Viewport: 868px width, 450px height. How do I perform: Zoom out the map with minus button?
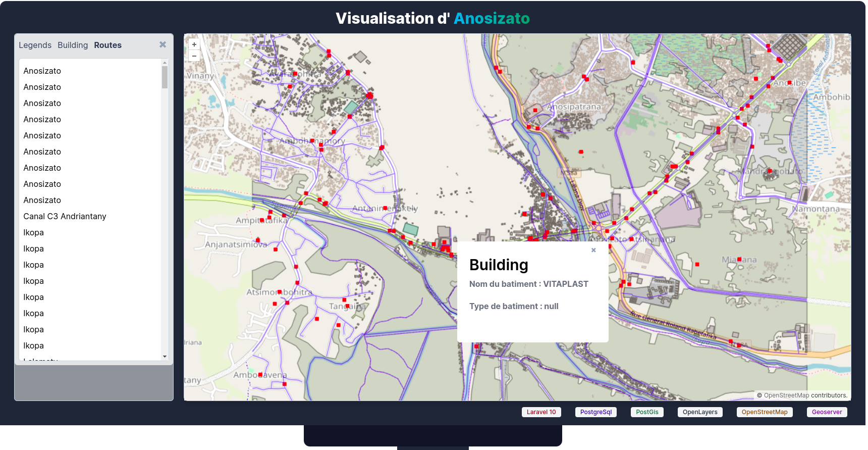pyautogui.click(x=194, y=56)
